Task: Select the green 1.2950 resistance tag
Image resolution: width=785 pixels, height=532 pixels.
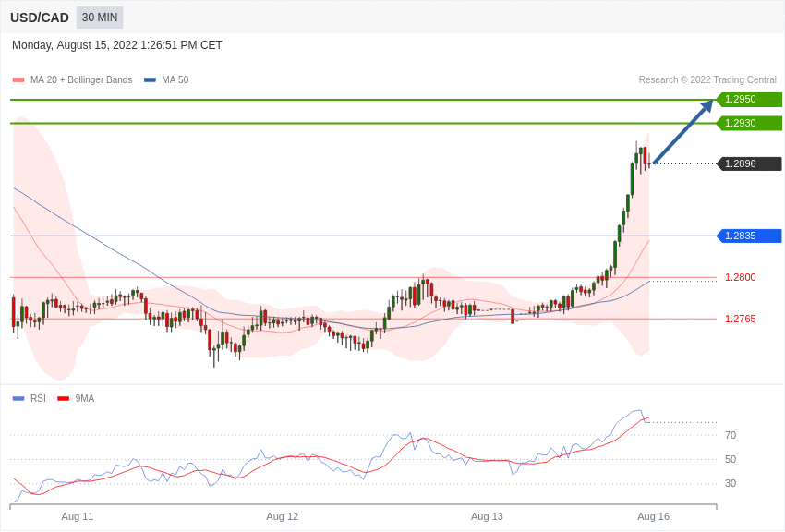Action: pos(749,100)
